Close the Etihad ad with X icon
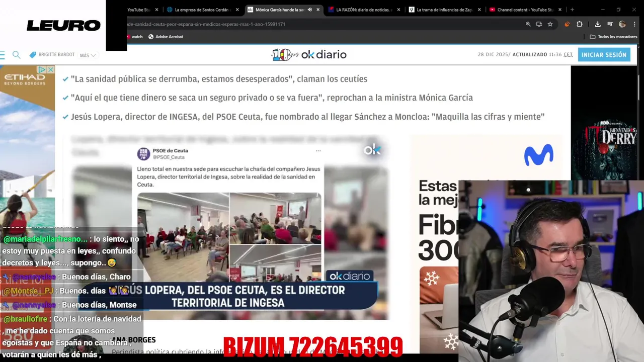Screen dimensions: 644x362 (51, 69)
